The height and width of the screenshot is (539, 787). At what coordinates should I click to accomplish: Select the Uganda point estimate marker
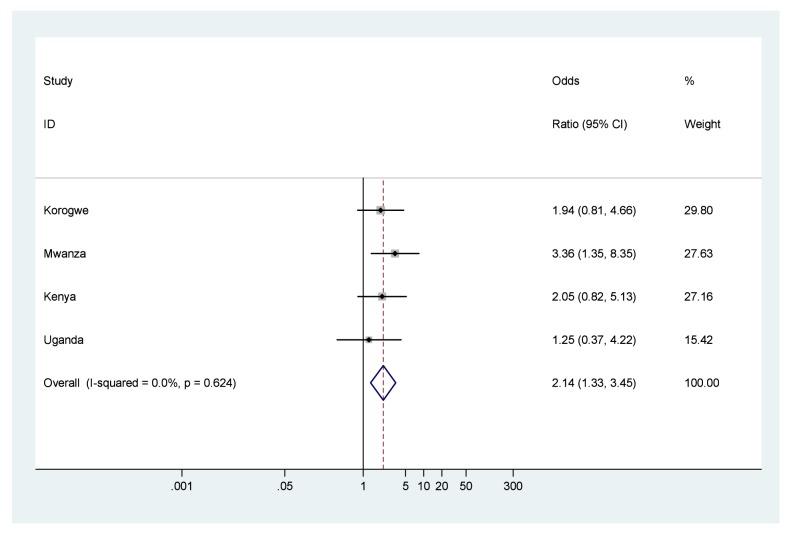(x=368, y=340)
